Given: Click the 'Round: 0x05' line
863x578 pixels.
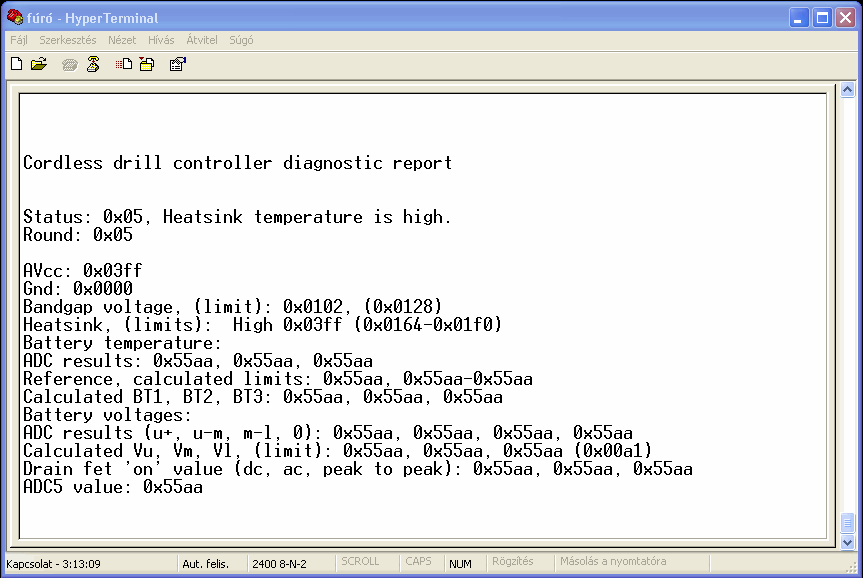Looking at the screenshot, I should [78, 235].
